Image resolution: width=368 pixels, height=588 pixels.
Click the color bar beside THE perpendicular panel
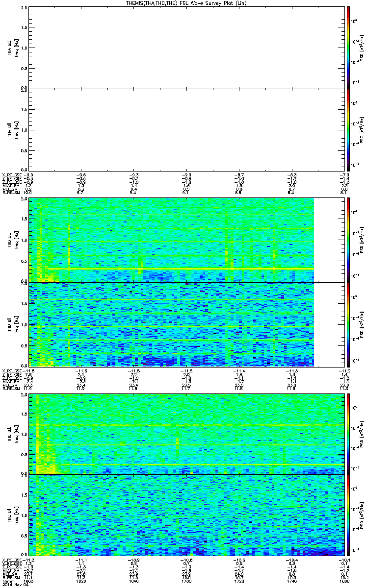coord(348,433)
